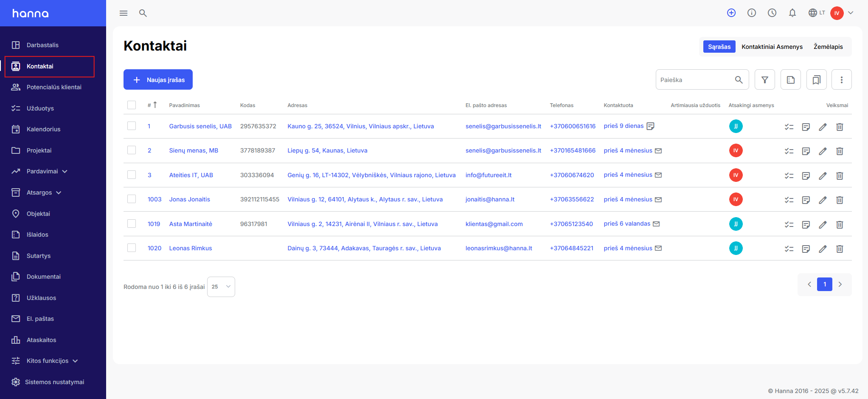Open the global search magnifier in top bar
The image size is (868, 399).
click(143, 13)
